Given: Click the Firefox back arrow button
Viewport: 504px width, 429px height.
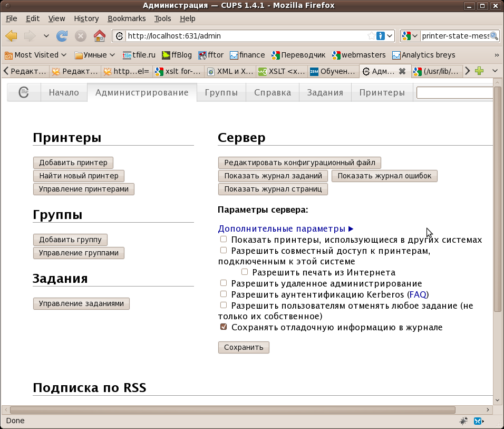Looking at the screenshot, I should [x=12, y=36].
